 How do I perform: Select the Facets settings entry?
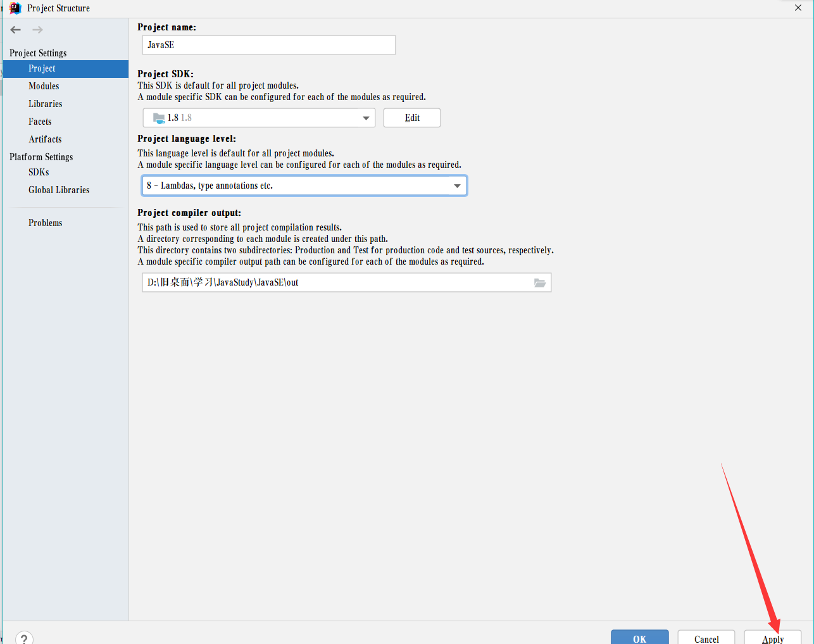[x=40, y=122]
